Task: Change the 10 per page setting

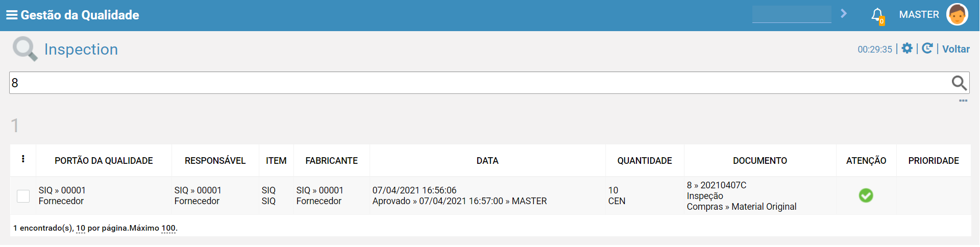Action: coord(81,228)
